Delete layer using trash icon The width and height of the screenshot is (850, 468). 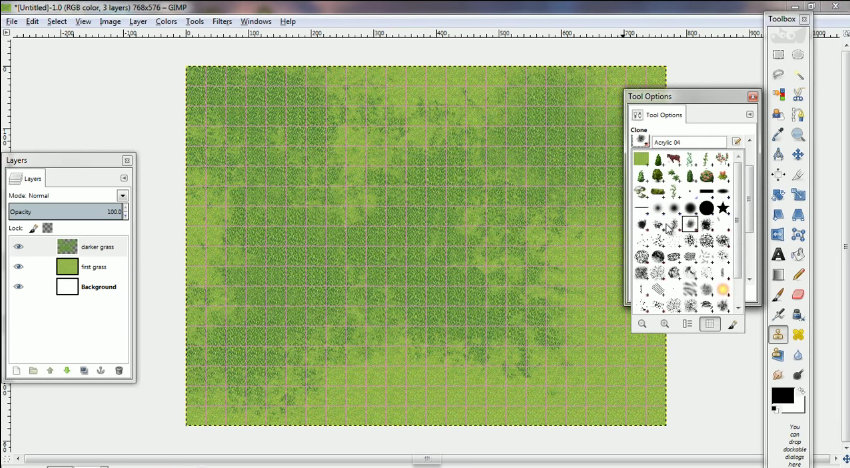pyautogui.click(x=119, y=370)
